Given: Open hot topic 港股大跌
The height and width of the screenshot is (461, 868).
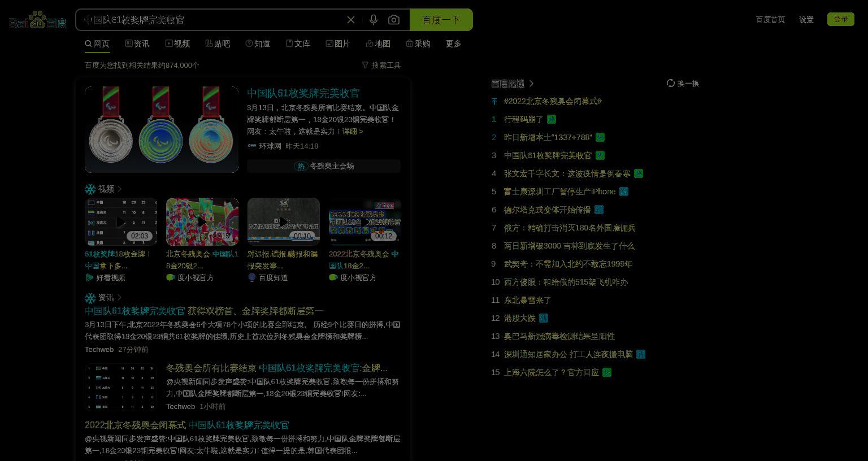Looking at the screenshot, I should 520,318.
